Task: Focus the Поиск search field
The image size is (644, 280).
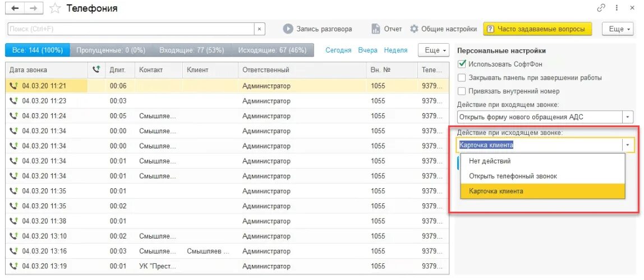Action: (x=131, y=29)
